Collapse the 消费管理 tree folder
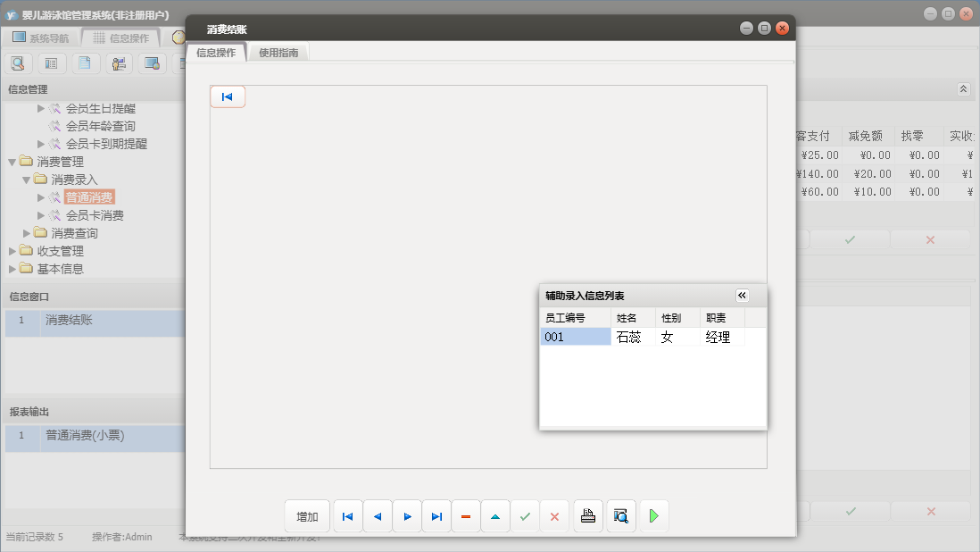 12,162
